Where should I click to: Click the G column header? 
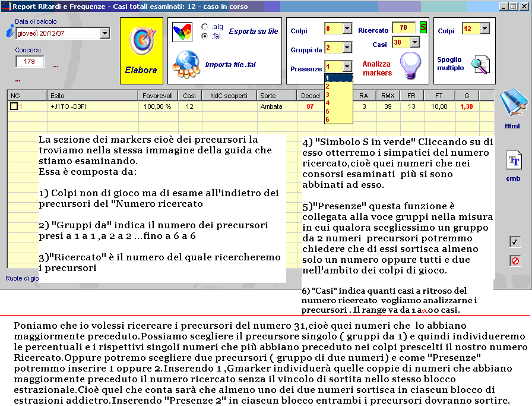pos(467,96)
